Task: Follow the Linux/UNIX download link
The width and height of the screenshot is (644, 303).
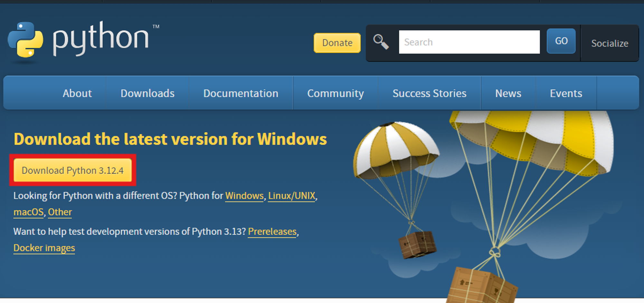Action: 292,196
